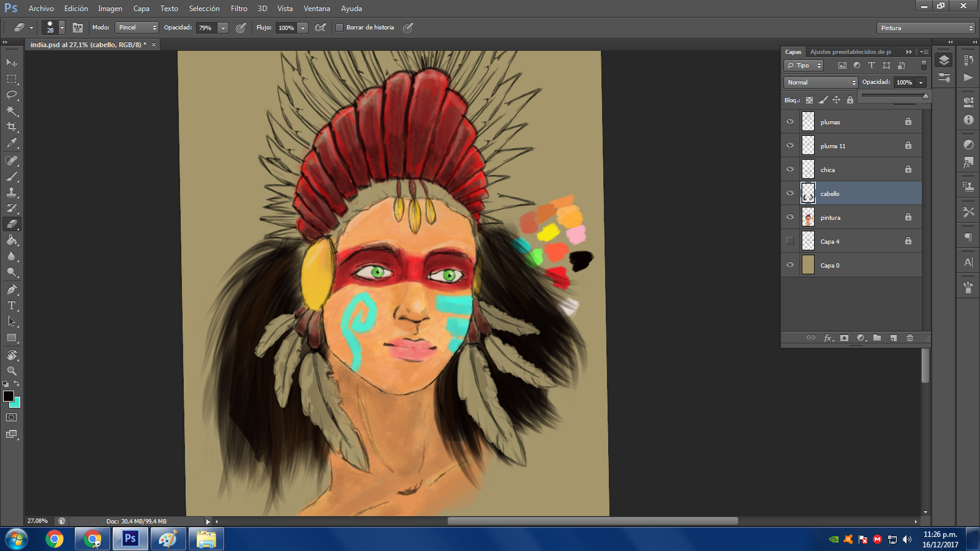Select the Hand tool
The width and height of the screenshot is (980, 551).
pos(12,355)
